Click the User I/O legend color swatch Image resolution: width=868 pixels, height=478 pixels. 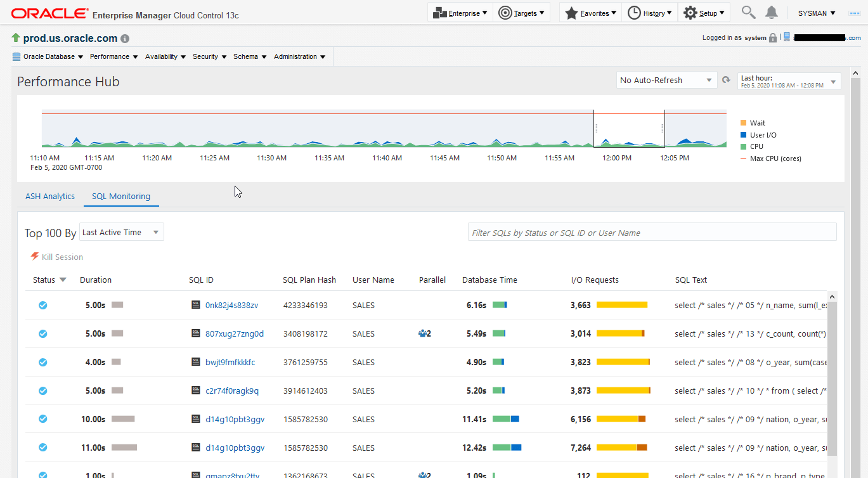(x=743, y=135)
